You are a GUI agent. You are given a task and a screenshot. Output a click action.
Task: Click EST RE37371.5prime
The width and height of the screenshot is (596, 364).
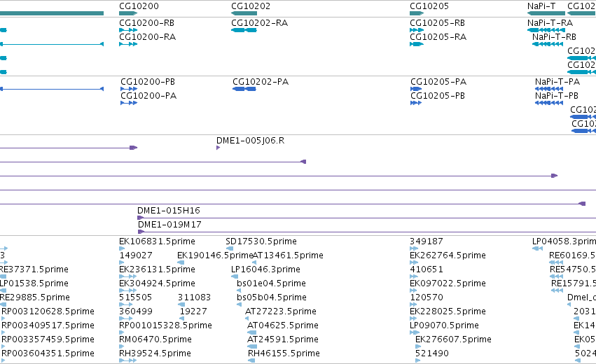point(34,269)
